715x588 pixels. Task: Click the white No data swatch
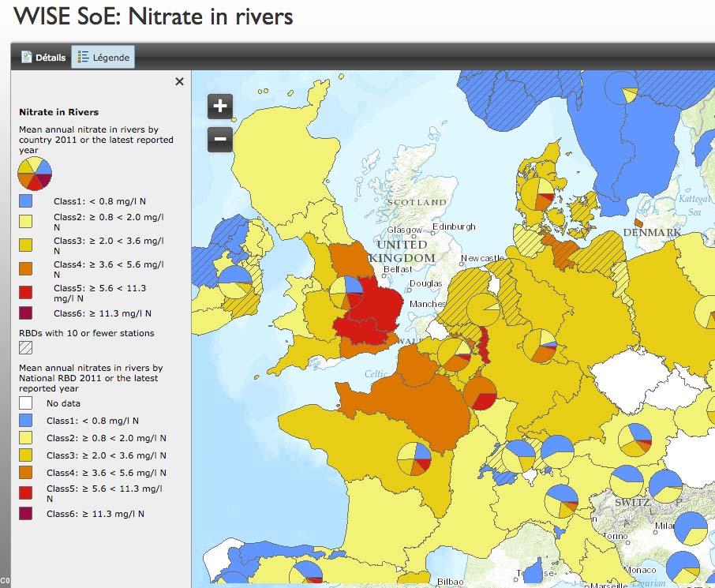click(27, 403)
